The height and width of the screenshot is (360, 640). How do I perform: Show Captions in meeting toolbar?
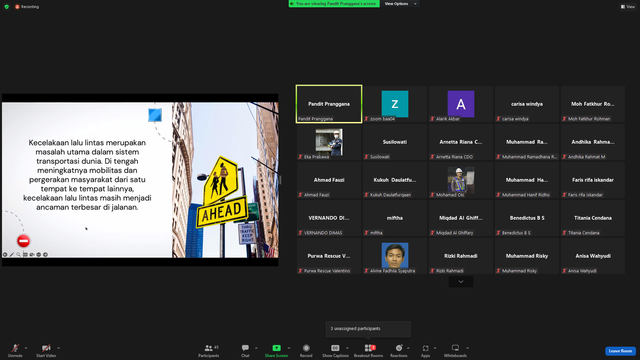(335, 350)
